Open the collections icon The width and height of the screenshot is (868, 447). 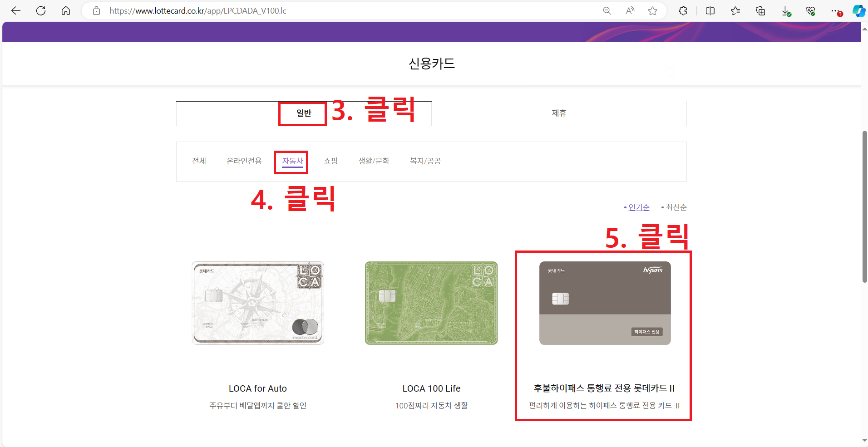760,11
